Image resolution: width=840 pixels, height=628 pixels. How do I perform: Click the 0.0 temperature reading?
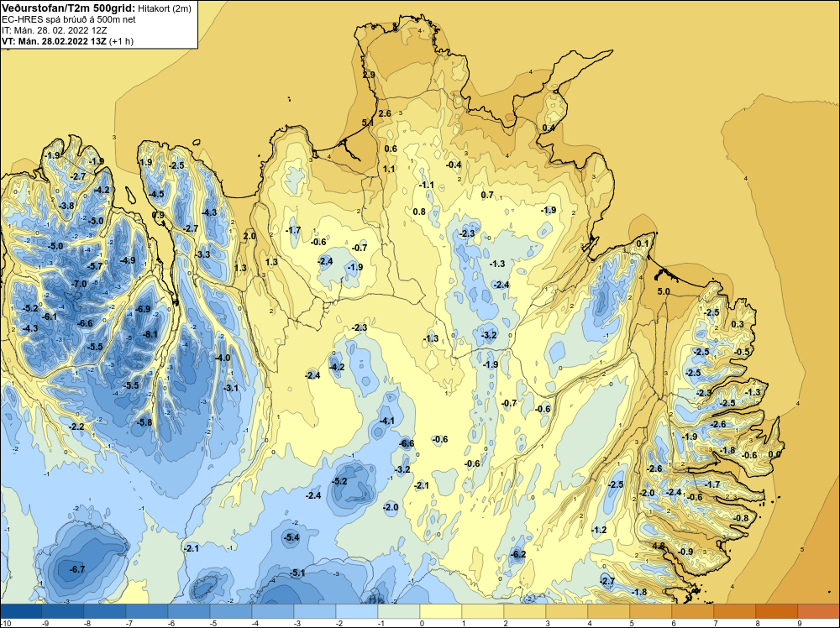click(x=774, y=454)
